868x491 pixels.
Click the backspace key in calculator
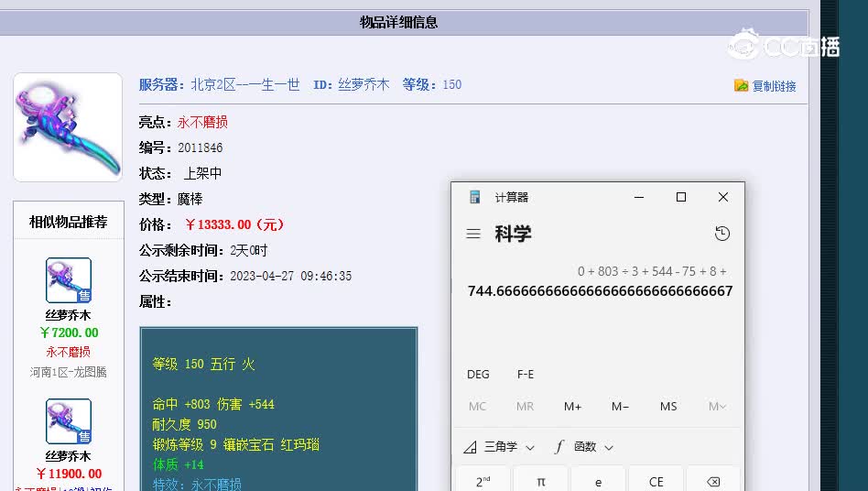pos(713,479)
